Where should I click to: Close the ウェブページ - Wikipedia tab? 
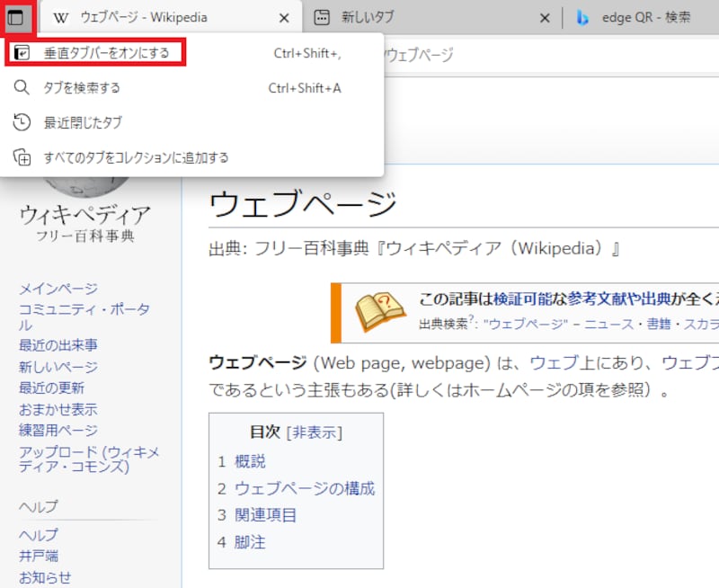[x=285, y=19]
